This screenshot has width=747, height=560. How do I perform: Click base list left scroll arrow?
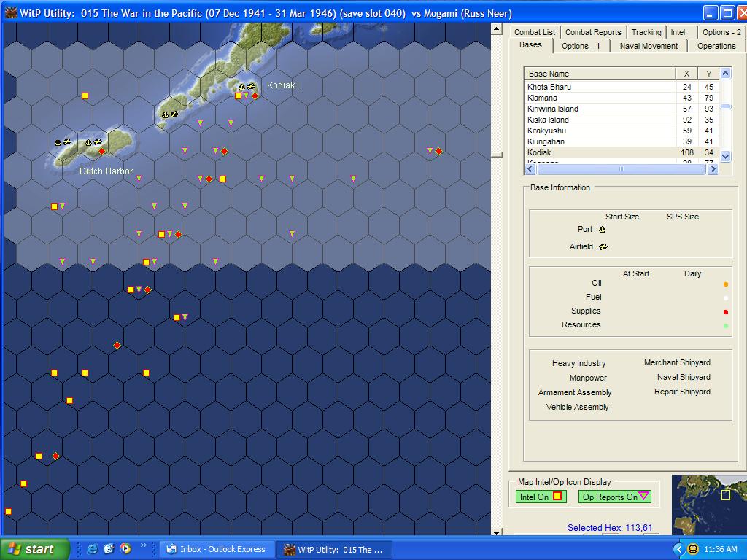531,168
